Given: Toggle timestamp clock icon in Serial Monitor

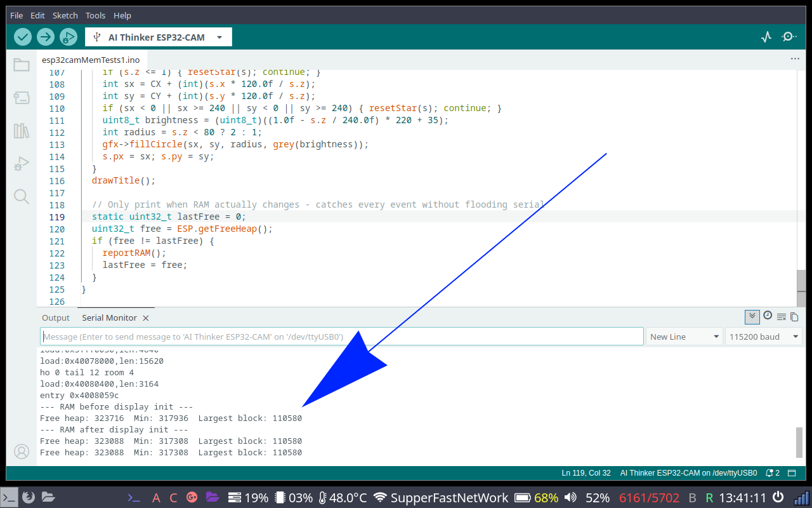Looking at the screenshot, I should coord(768,316).
